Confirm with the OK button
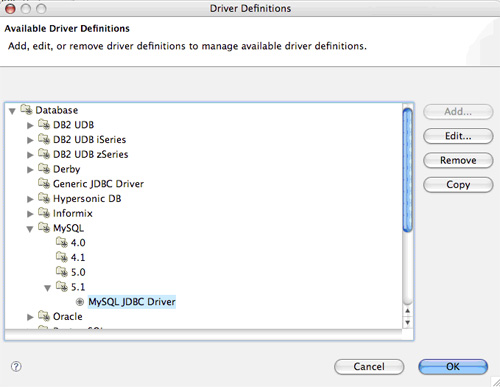 coord(453,367)
